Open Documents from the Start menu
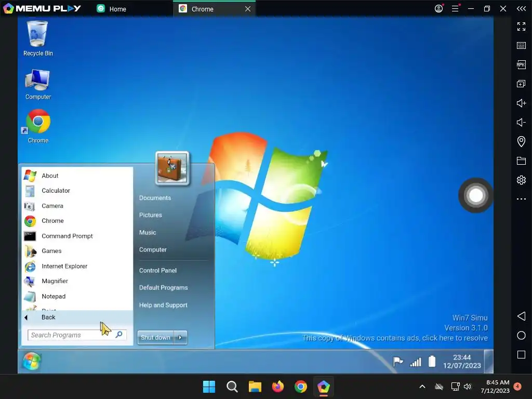This screenshot has width=532, height=399. coord(155,198)
